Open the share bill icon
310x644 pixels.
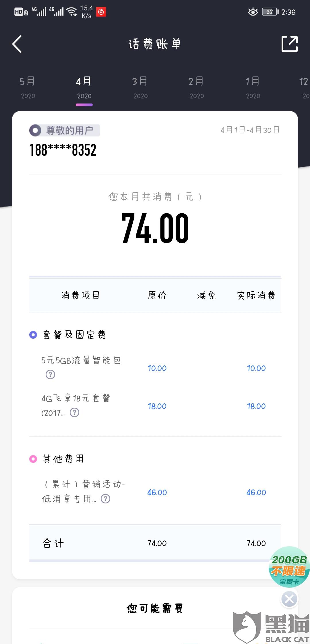(289, 44)
